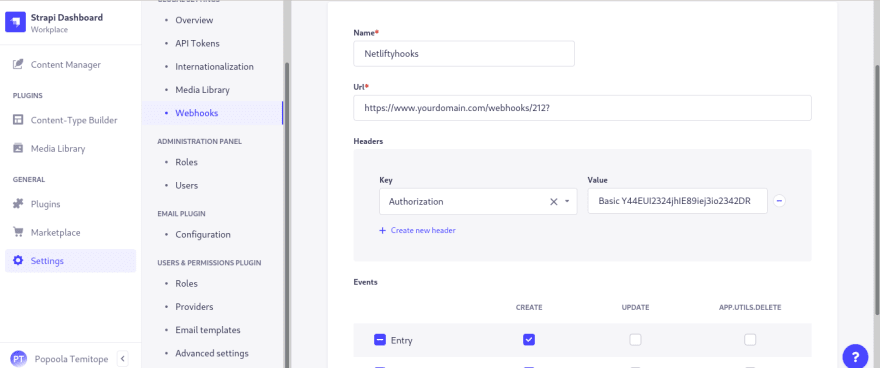Click the Settings nav link

pos(70,261)
